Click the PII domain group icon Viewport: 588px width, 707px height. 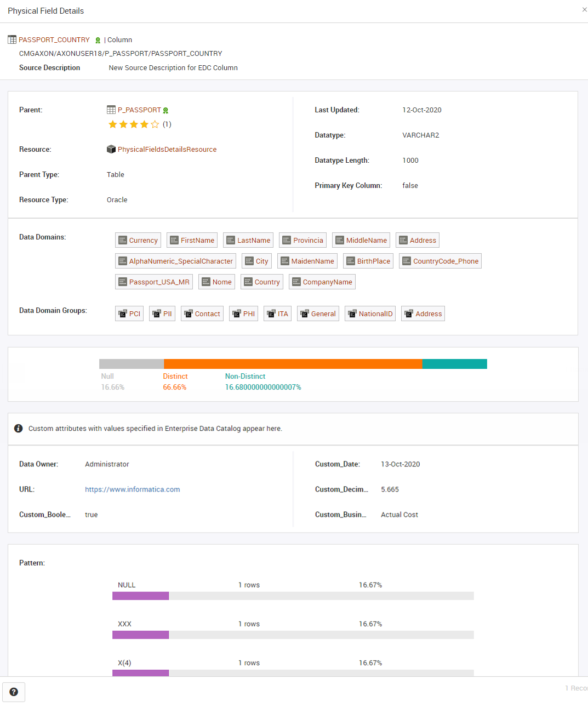point(157,313)
